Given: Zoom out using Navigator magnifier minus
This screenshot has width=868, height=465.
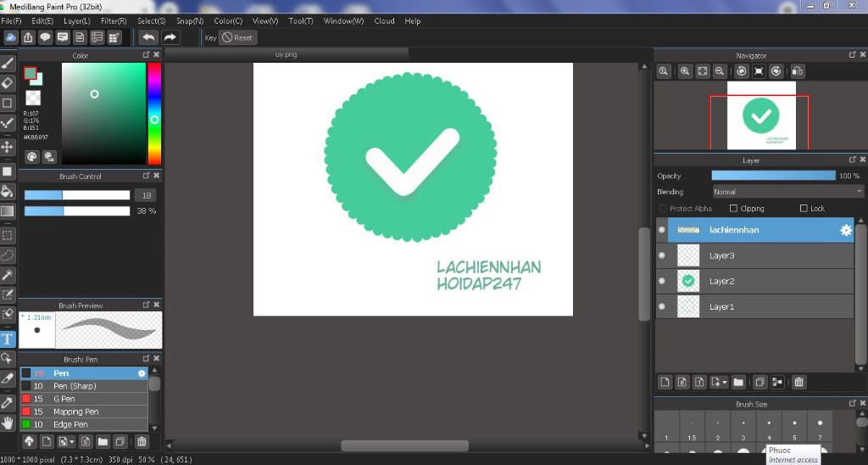Looking at the screenshot, I should (x=719, y=71).
